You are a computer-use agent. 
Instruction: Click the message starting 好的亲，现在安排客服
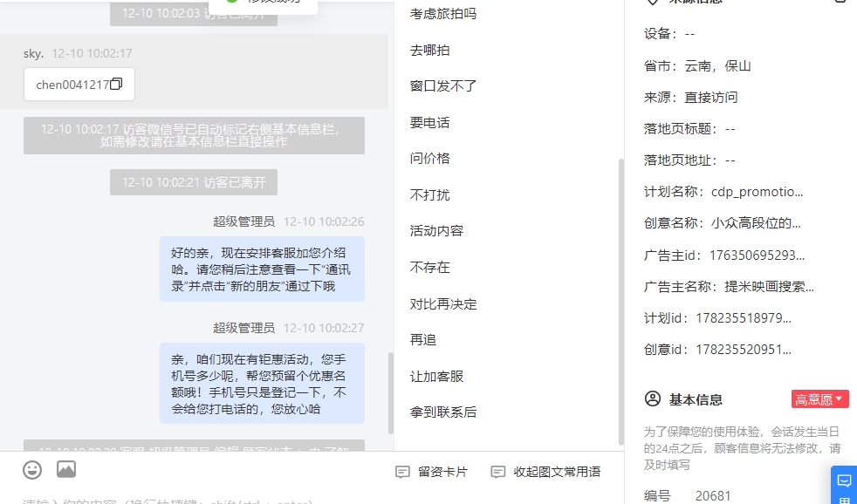point(262,269)
